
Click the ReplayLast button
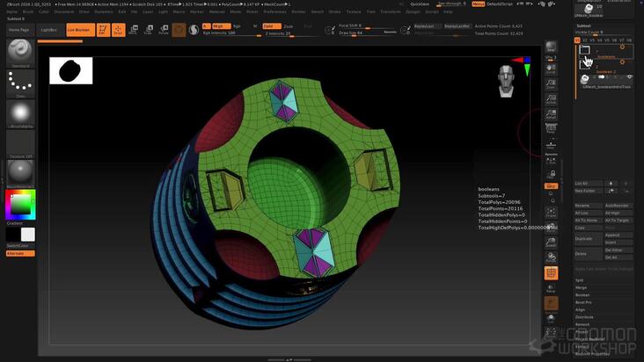pyautogui.click(x=427, y=25)
